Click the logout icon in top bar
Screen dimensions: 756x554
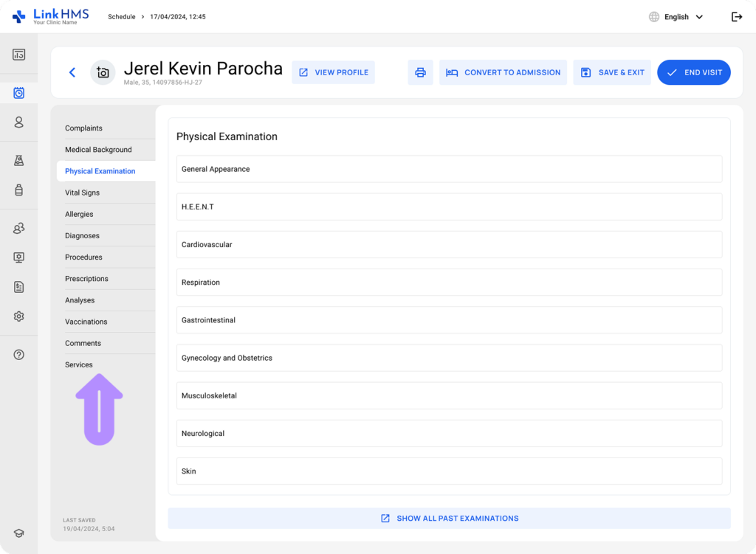click(736, 17)
